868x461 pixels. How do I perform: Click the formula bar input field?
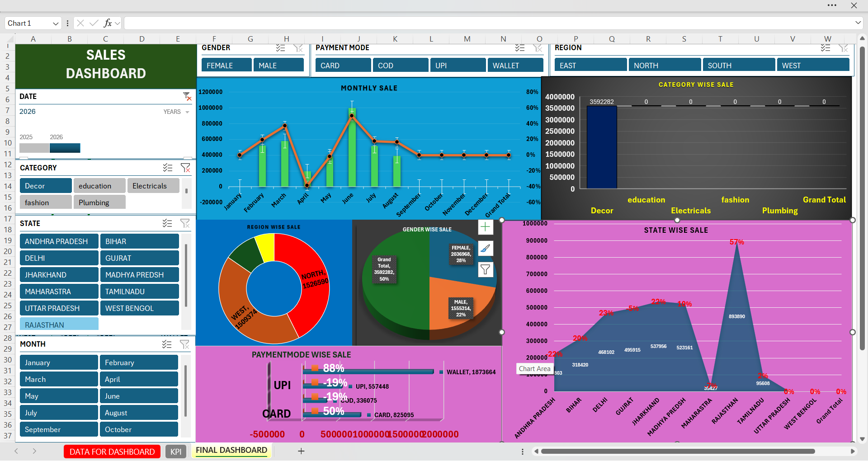489,23
